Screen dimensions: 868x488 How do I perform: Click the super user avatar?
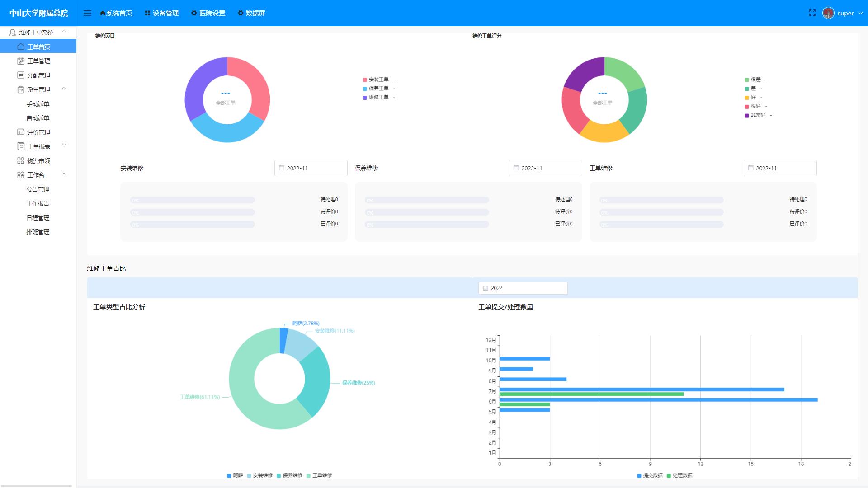[x=828, y=13]
